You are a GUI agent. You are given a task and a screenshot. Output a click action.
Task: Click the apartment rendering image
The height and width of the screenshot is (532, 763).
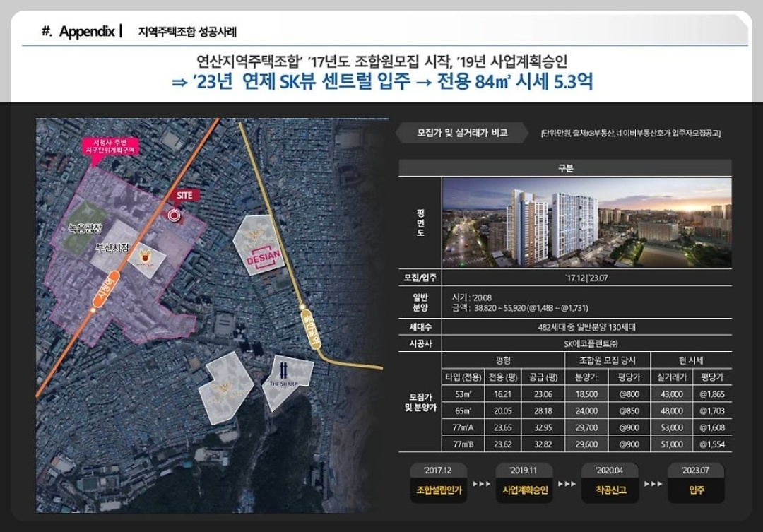pos(586,223)
